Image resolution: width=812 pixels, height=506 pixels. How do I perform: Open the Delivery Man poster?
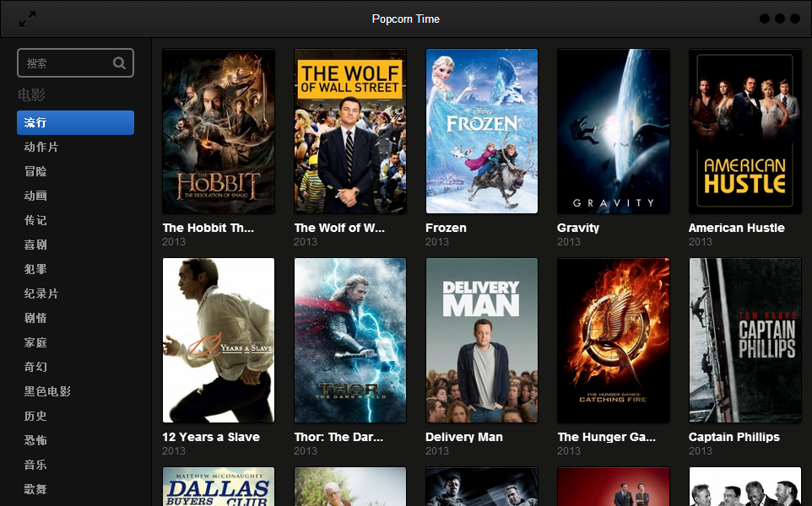pos(482,341)
